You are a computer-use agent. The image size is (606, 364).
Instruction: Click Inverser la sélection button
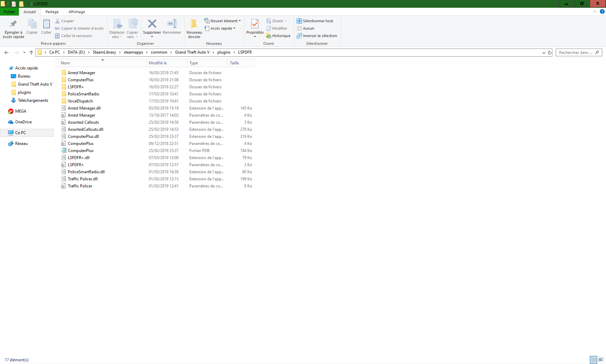(x=317, y=36)
